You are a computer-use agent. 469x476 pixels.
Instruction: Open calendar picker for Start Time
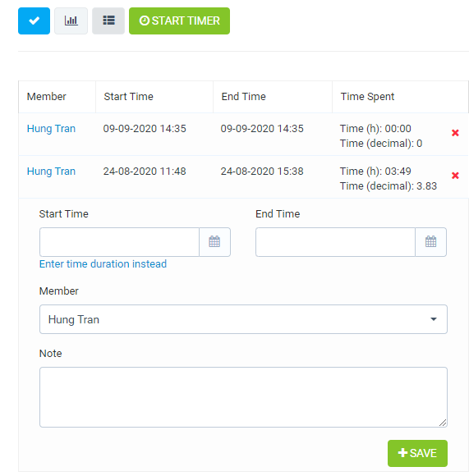tap(214, 242)
